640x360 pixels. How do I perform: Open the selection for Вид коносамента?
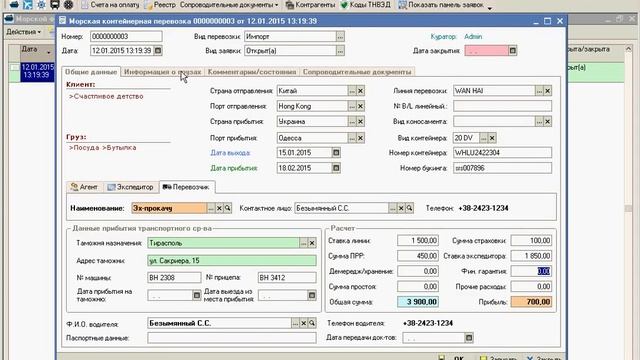coord(539,122)
